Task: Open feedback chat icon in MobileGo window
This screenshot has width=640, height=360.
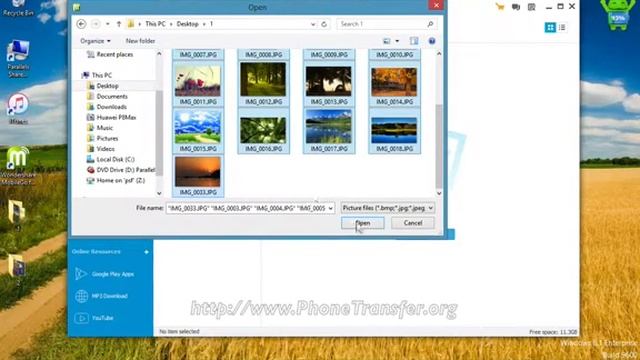Action: click(516, 7)
